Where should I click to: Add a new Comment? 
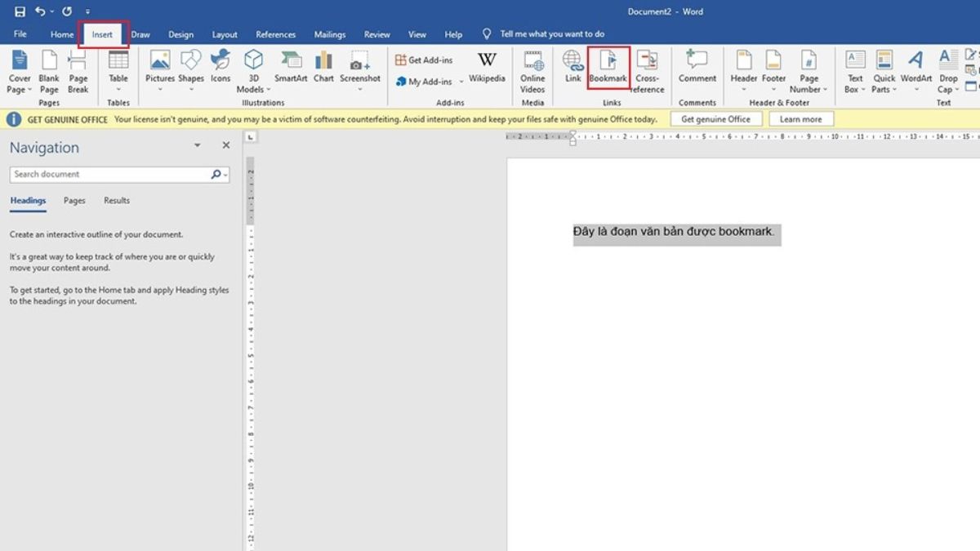tap(697, 67)
